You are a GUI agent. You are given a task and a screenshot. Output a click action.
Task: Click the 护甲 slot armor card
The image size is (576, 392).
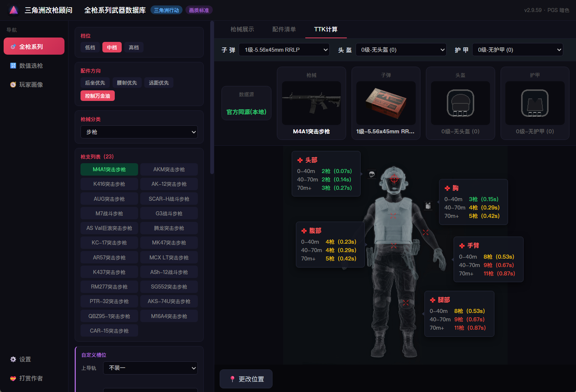coord(535,103)
